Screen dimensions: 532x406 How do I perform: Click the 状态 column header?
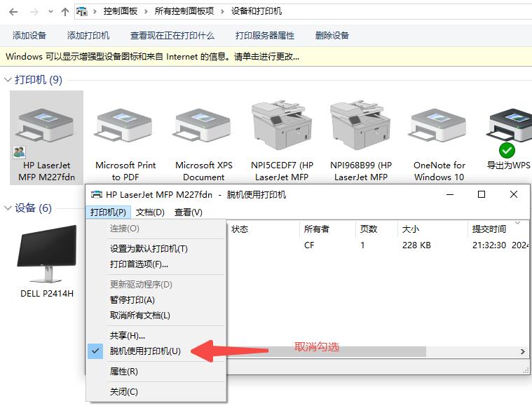point(263,229)
